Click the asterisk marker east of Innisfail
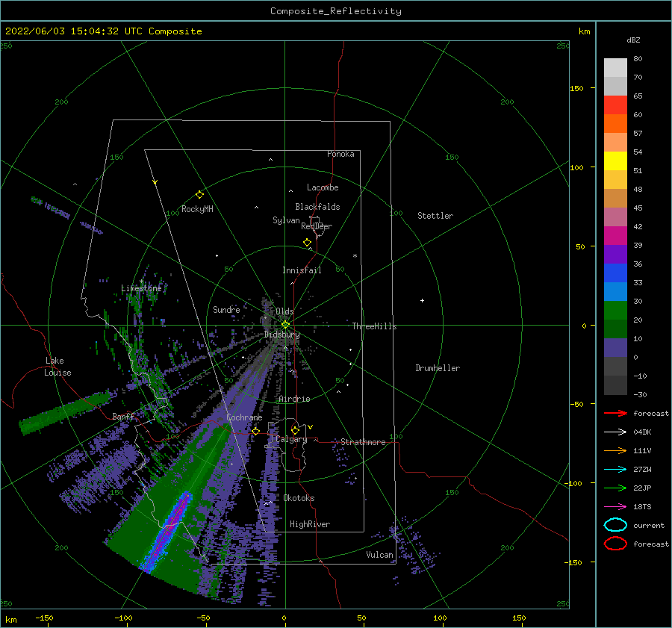672x628 pixels. coord(355,256)
